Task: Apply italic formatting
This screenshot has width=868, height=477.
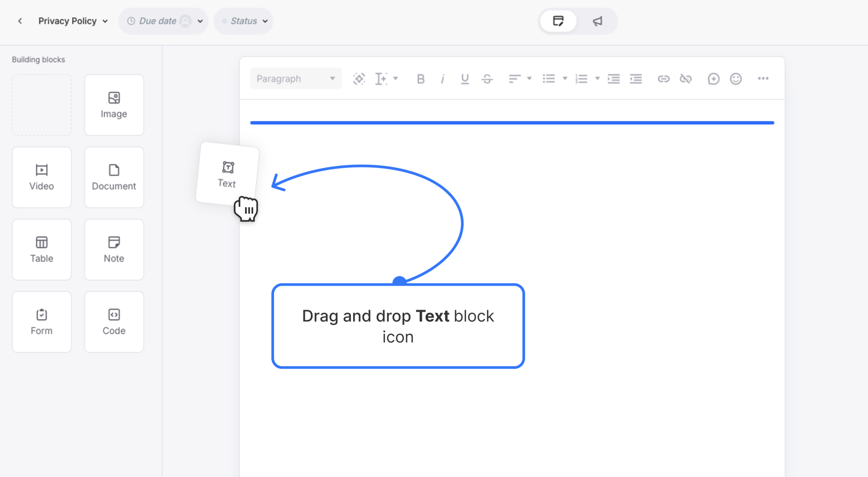Action: pos(442,79)
